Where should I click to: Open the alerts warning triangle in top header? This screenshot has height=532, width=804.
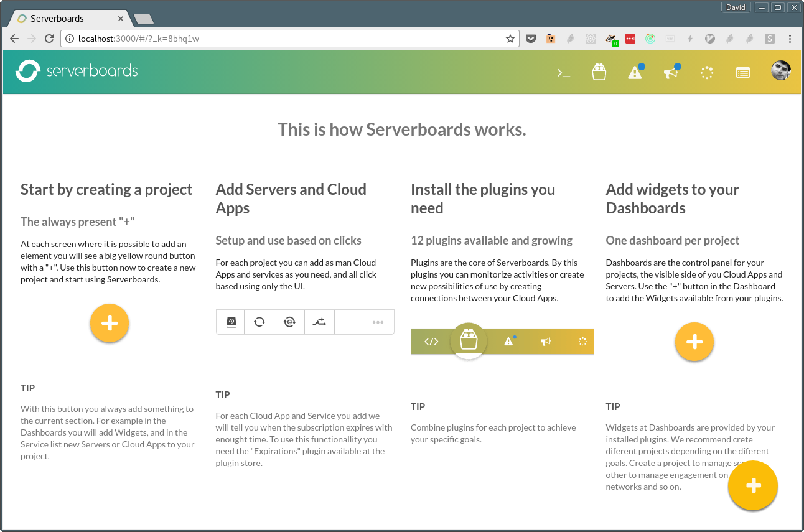click(635, 72)
